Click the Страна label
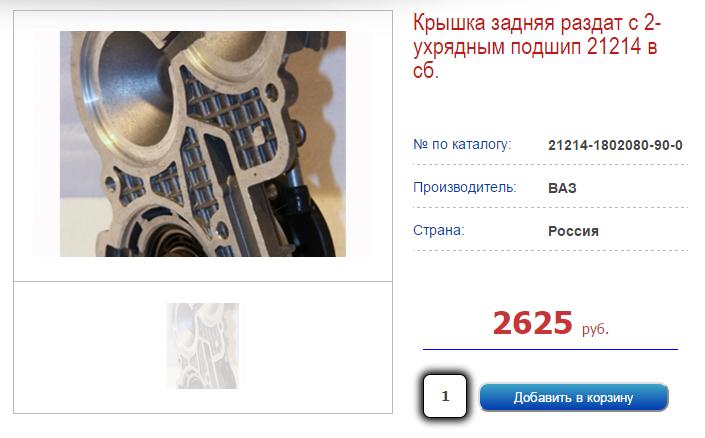 pyautogui.click(x=438, y=230)
